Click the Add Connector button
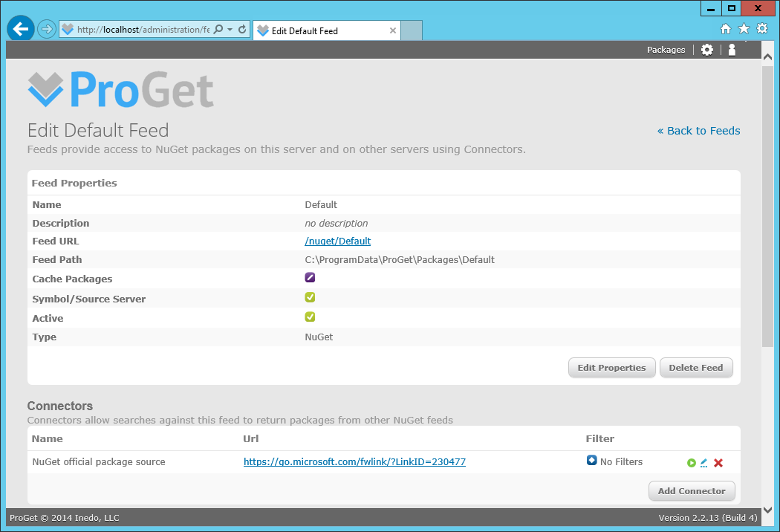 [692, 491]
